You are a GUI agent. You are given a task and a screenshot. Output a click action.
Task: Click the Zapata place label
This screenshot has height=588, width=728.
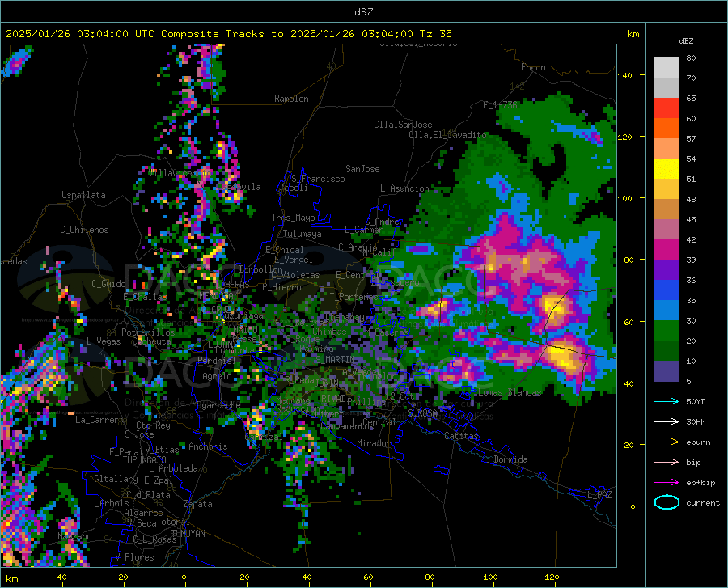click(x=198, y=504)
